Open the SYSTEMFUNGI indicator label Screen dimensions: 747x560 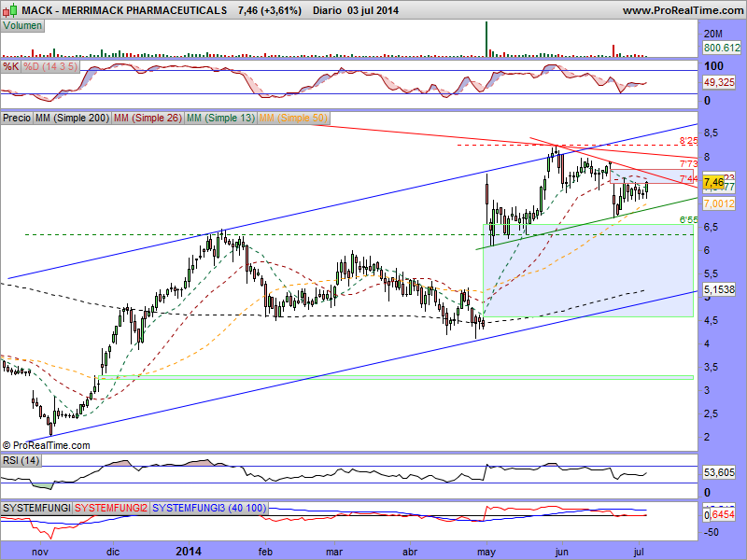tap(36, 508)
